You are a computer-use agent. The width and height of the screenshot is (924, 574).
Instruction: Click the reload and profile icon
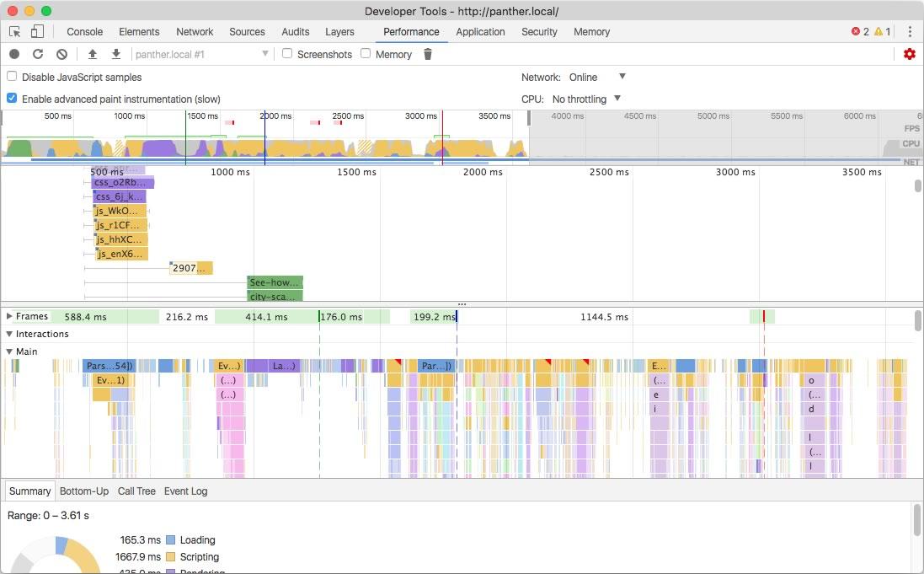click(x=38, y=54)
